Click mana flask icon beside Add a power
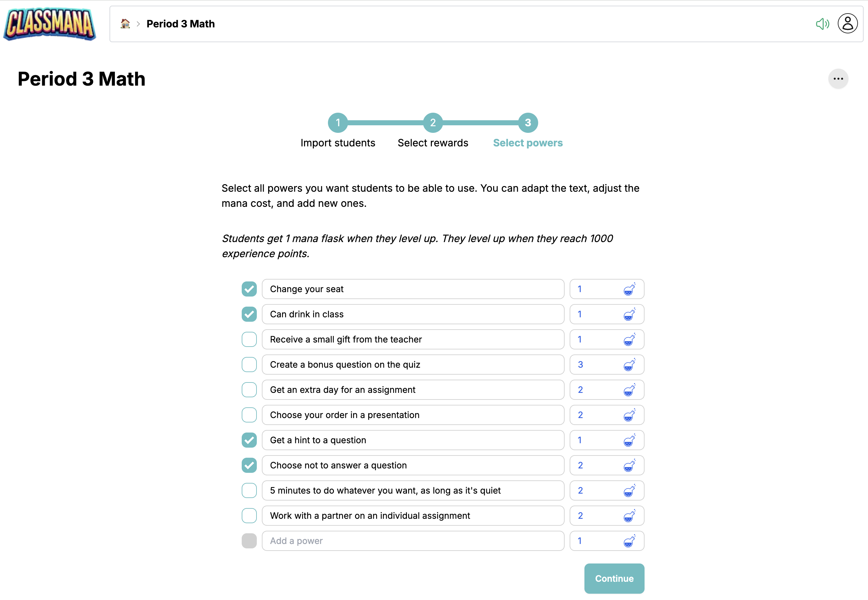This screenshot has height=600, width=868. [629, 541]
